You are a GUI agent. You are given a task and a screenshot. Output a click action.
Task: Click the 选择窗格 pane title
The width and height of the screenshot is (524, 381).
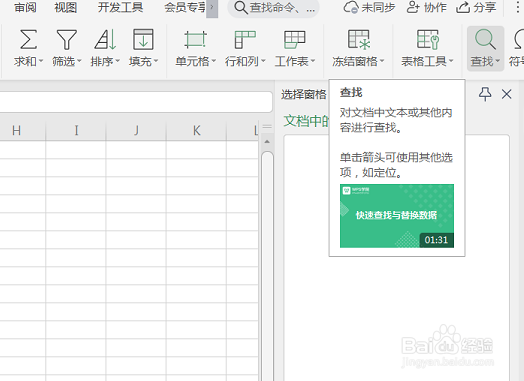(303, 95)
